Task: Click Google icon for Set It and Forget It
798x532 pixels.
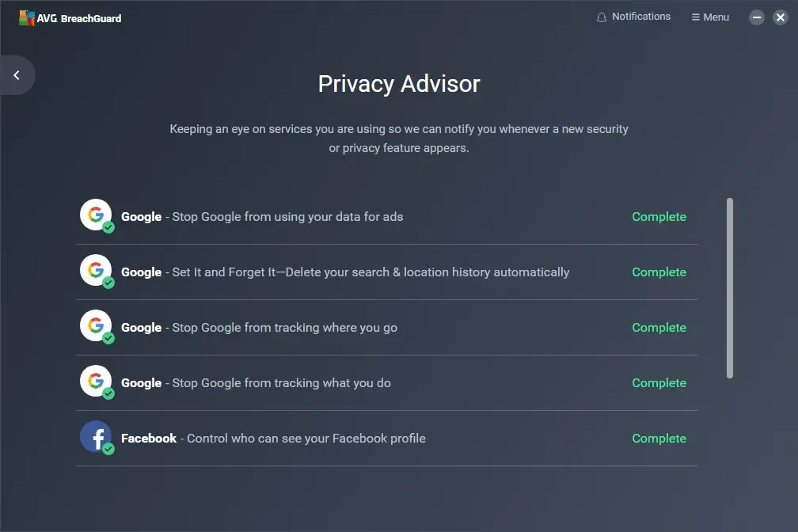Action: click(96, 271)
